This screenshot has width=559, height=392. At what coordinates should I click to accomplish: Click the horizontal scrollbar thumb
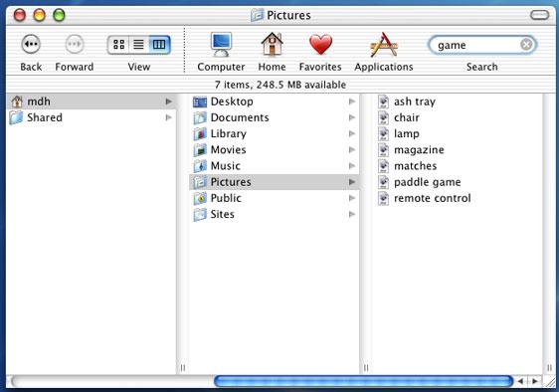[x=364, y=381]
